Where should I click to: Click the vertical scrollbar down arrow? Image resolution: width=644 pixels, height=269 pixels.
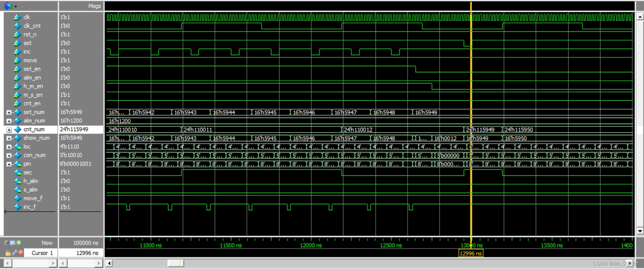tap(640, 231)
